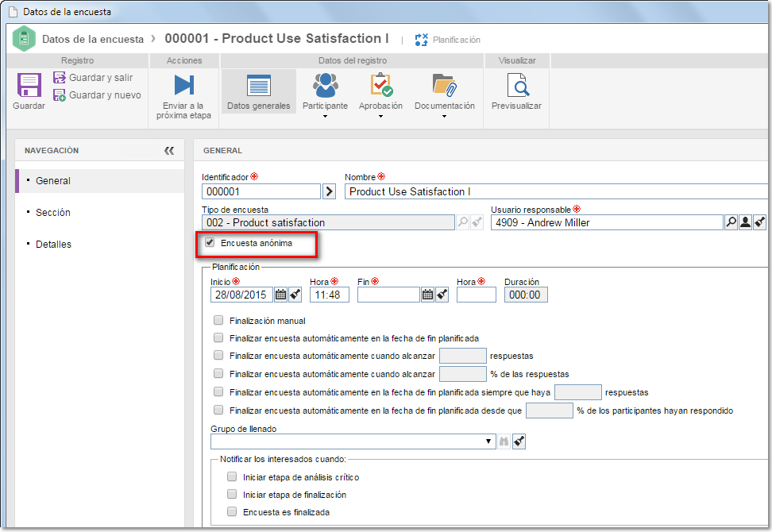Click the arrow button next to Identificador
This screenshot has height=532, width=772.
coord(329,191)
